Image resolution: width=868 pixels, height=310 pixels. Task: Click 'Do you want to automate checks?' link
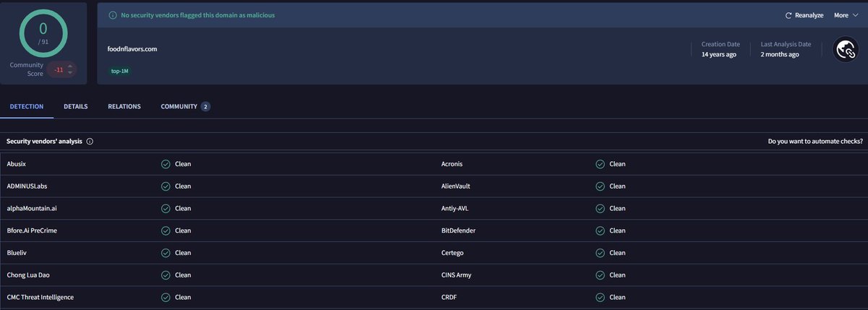point(815,142)
